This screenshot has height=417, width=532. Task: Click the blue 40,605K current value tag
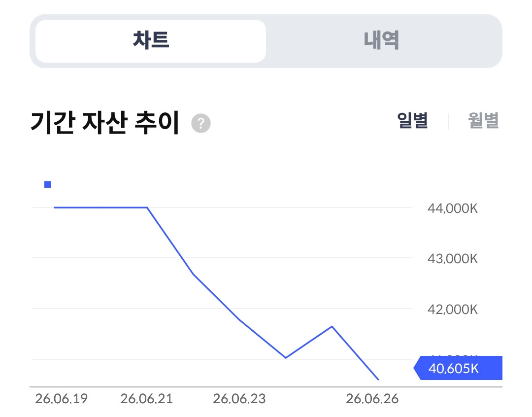tap(458, 368)
